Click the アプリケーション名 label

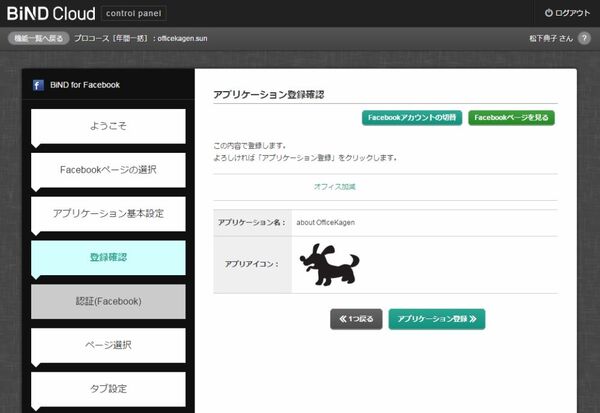pyautogui.click(x=252, y=222)
